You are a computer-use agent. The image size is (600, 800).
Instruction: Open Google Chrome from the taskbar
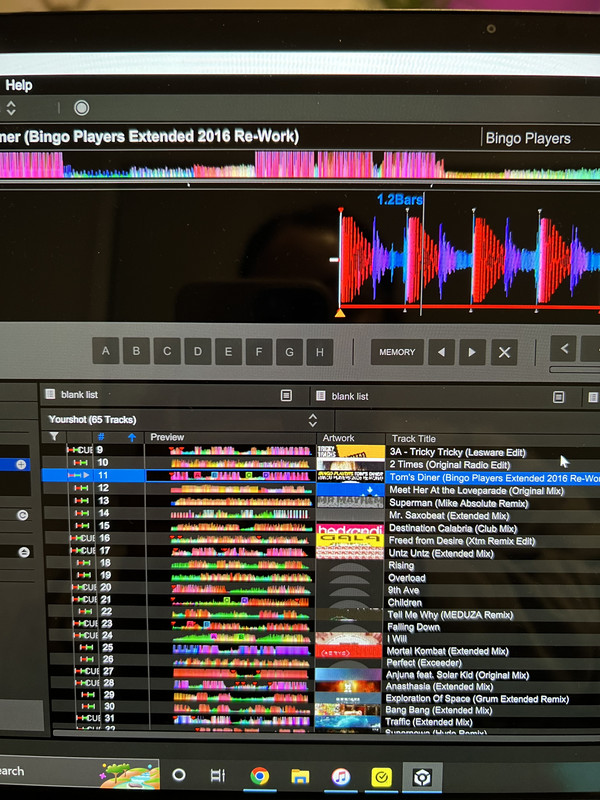pyautogui.click(x=259, y=776)
